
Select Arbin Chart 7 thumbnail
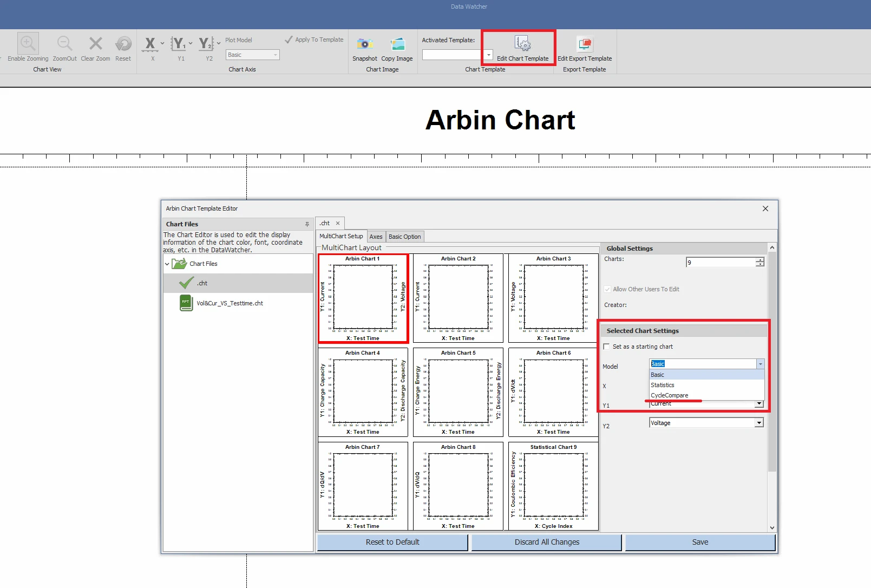[363, 486]
